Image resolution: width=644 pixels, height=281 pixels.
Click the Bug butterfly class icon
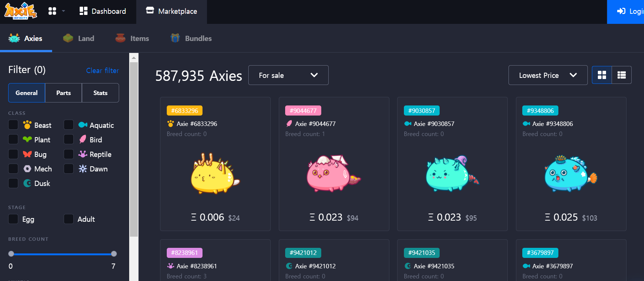tap(27, 154)
